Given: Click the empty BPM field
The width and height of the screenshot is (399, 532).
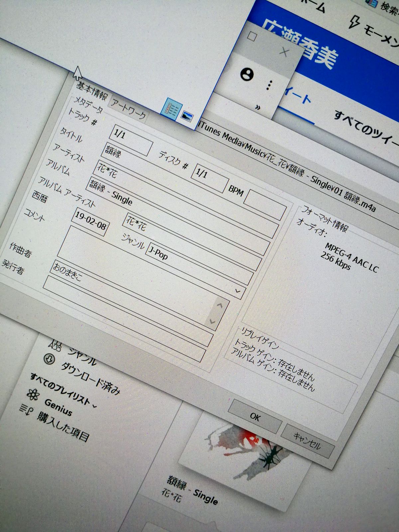Looking at the screenshot, I should (265, 206).
